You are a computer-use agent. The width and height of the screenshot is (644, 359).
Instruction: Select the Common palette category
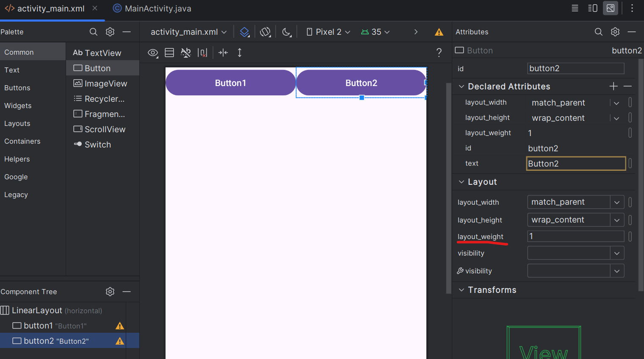click(33, 52)
